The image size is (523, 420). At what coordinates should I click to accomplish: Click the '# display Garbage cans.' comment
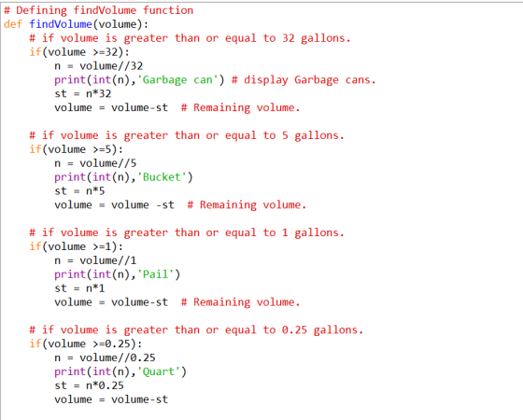pyautogui.click(x=304, y=80)
